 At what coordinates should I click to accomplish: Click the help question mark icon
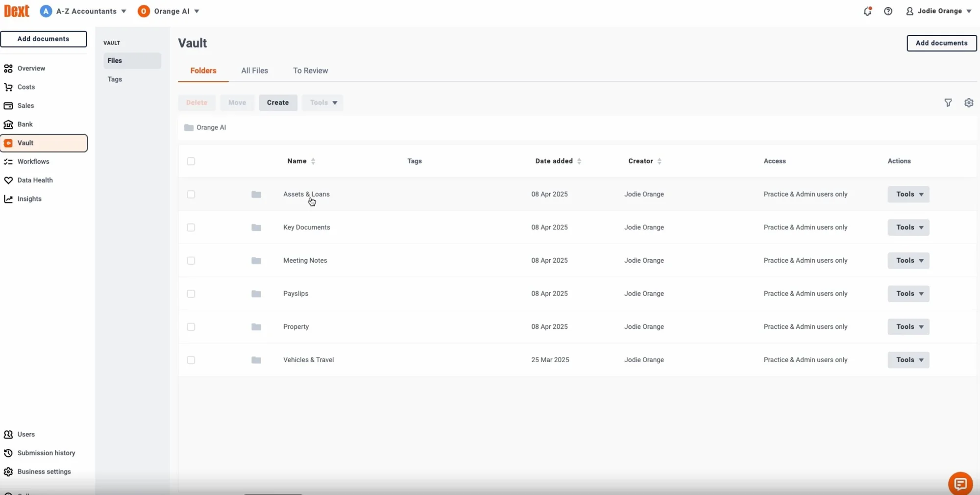(x=888, y=11)
